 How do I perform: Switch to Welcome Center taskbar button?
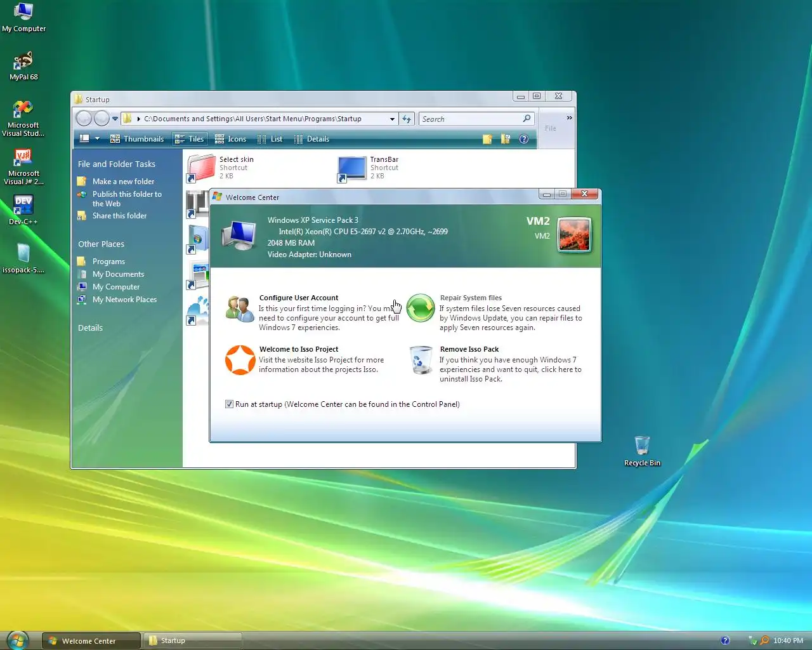91,641
